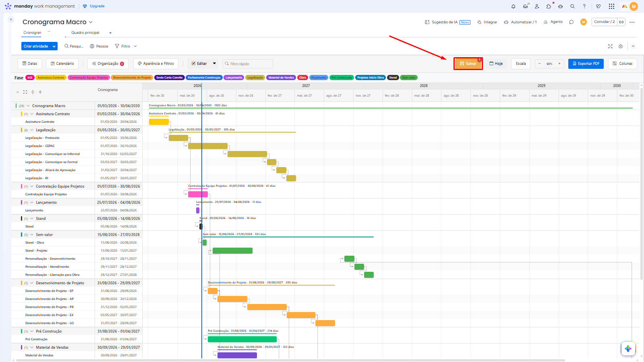Screen dimensions: 644x362
Task: Open the board settings gear icon
Action: tap(621, 46)
